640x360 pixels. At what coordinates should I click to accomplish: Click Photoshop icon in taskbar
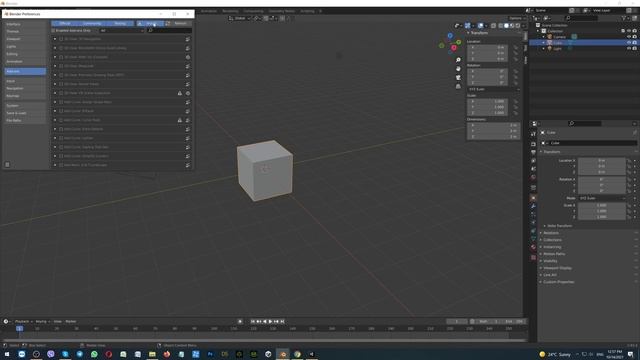coord(210,354)
